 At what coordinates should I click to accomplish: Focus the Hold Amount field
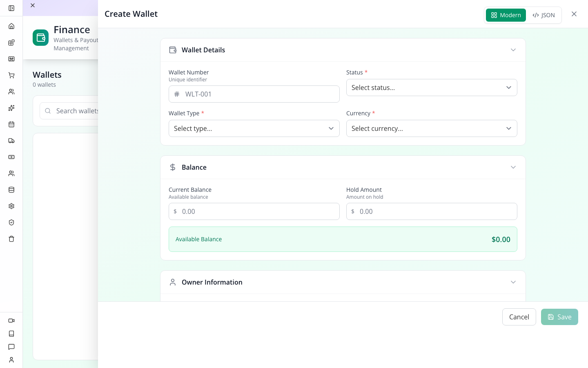432,211
